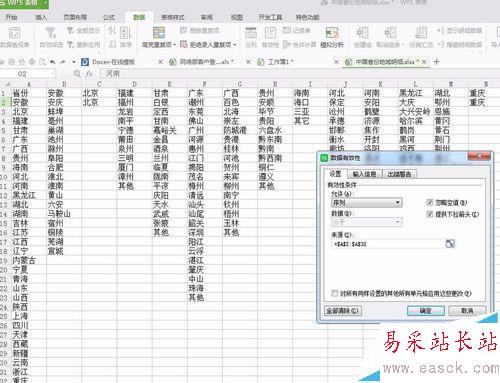
Task: Click the 分类汇总 subtotal icon
Action: tap(421, 33)
